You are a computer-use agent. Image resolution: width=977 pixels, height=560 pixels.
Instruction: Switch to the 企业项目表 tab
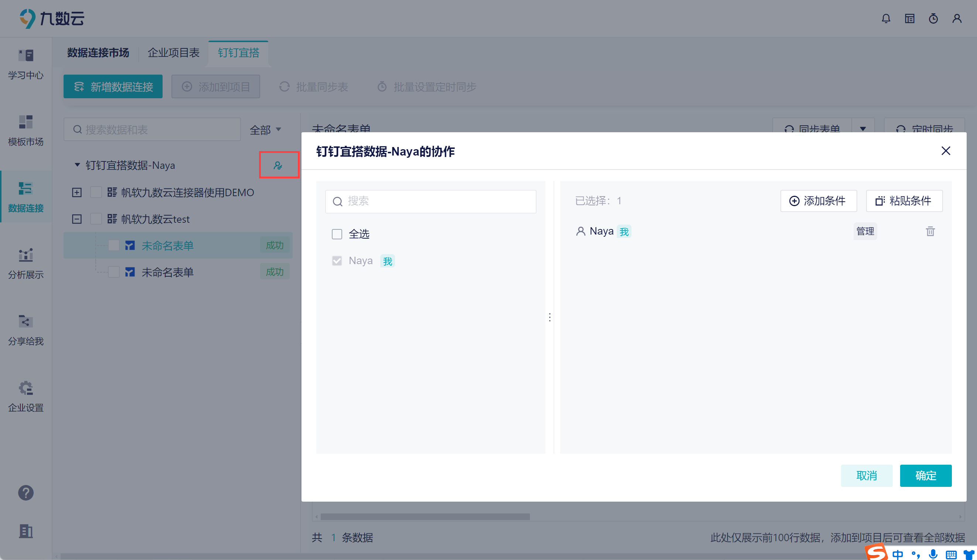pyautogui.click(x=173, y=53)
